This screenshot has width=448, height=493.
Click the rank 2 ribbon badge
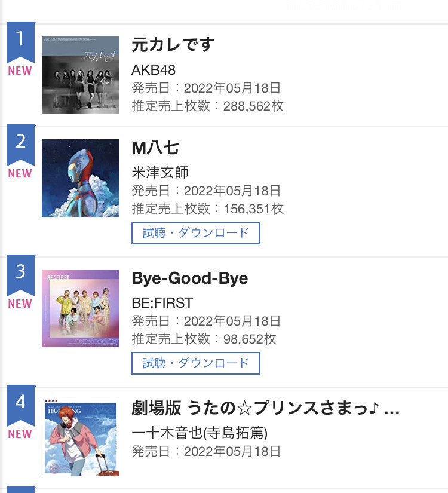[x=20, y=143]
